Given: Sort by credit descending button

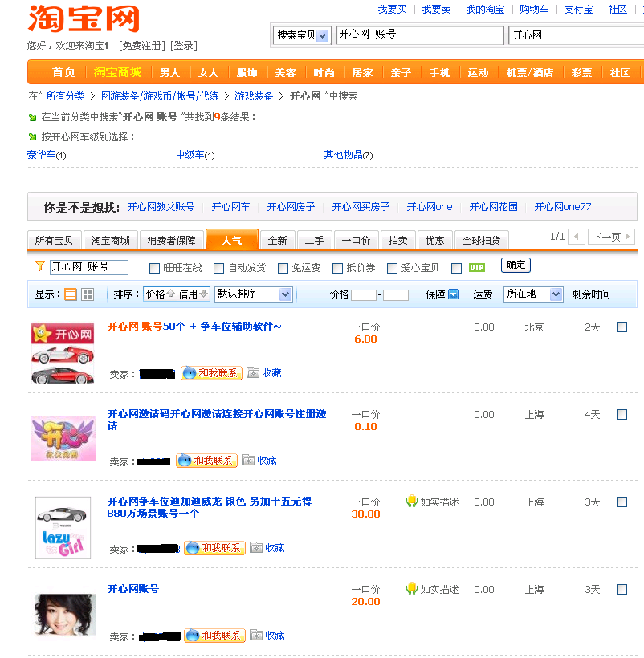Looking at the screenshot, I should click(193, 294).
